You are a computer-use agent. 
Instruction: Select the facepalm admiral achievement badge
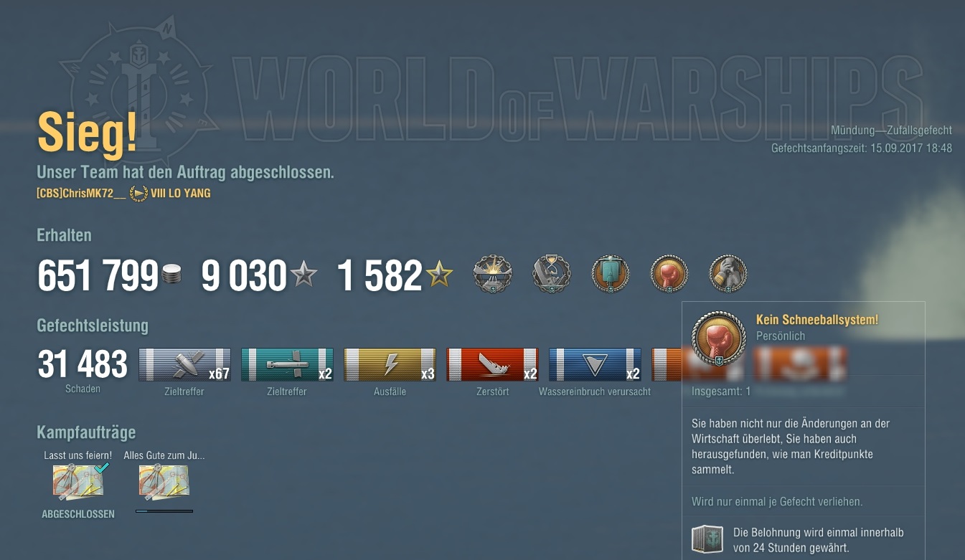pos(728,274)
